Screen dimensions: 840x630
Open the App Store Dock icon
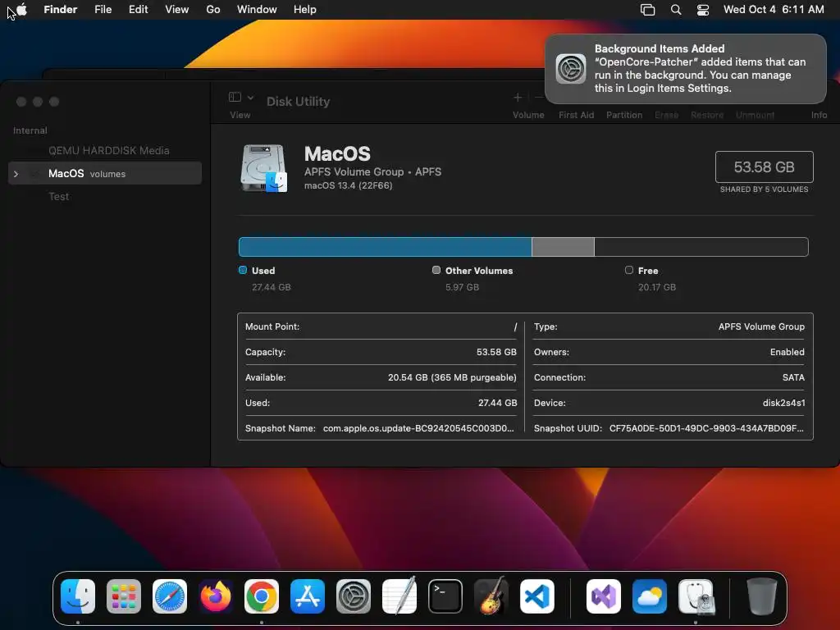pyautogui.click(x=308, y=596)
